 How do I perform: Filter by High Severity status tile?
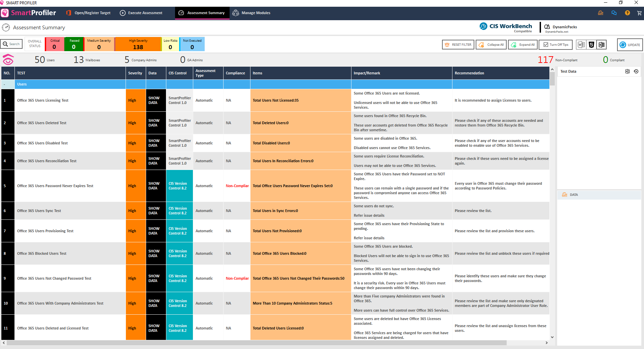click(x=138, y=44)
